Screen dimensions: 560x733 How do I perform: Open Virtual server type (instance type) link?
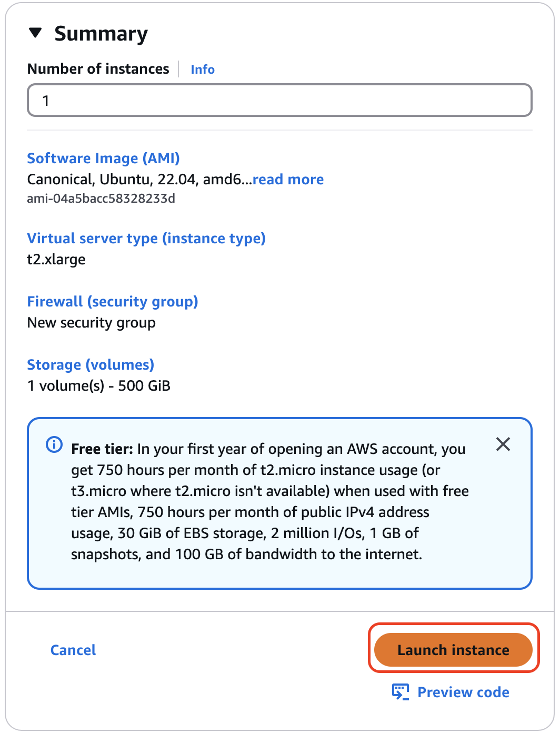point(146,238)
